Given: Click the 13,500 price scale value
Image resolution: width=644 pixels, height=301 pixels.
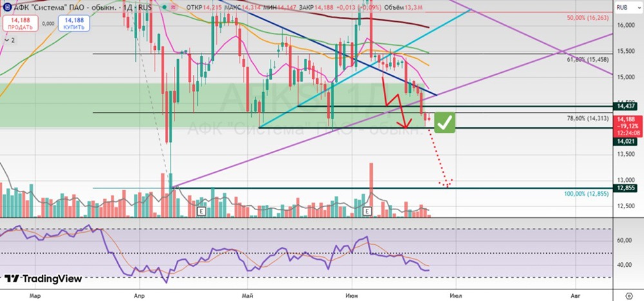Looking at the screenshot, I should [626, 154].
